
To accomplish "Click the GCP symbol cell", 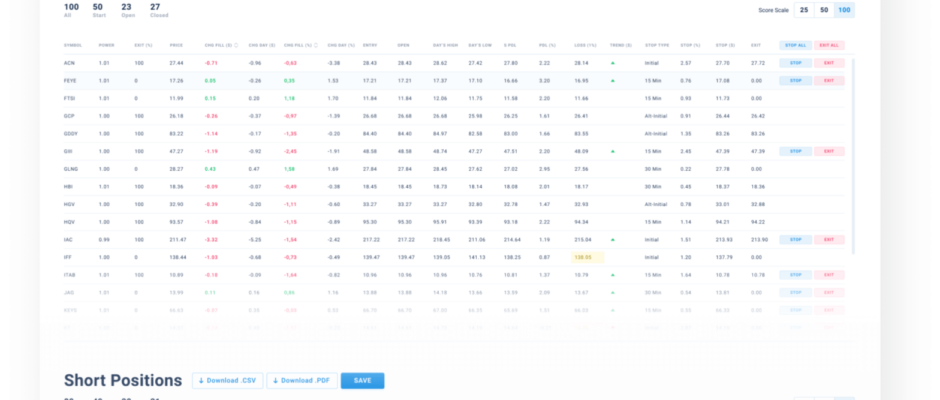I will point(68,116).
